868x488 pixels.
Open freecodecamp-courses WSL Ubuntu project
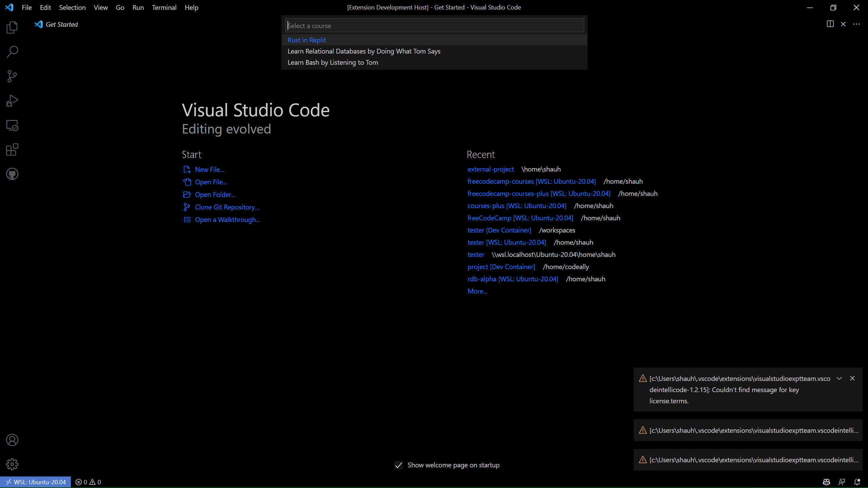tap(531, 181)
